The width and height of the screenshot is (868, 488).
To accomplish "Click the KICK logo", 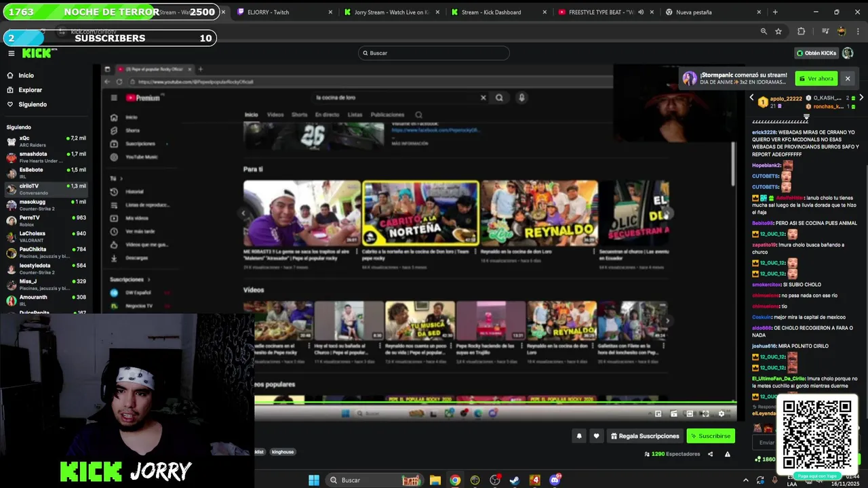I will (37, 54).
